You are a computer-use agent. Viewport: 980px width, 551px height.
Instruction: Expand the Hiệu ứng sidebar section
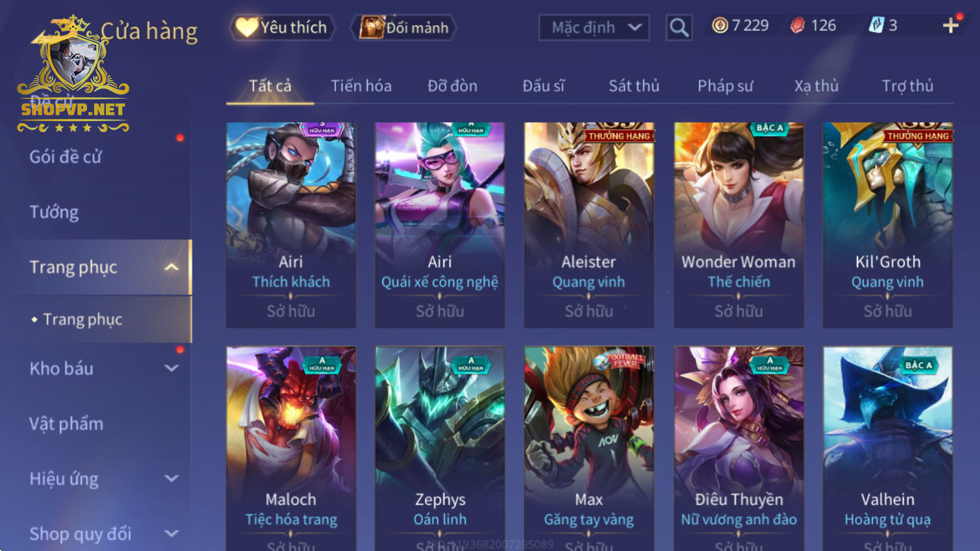point(172,479)
